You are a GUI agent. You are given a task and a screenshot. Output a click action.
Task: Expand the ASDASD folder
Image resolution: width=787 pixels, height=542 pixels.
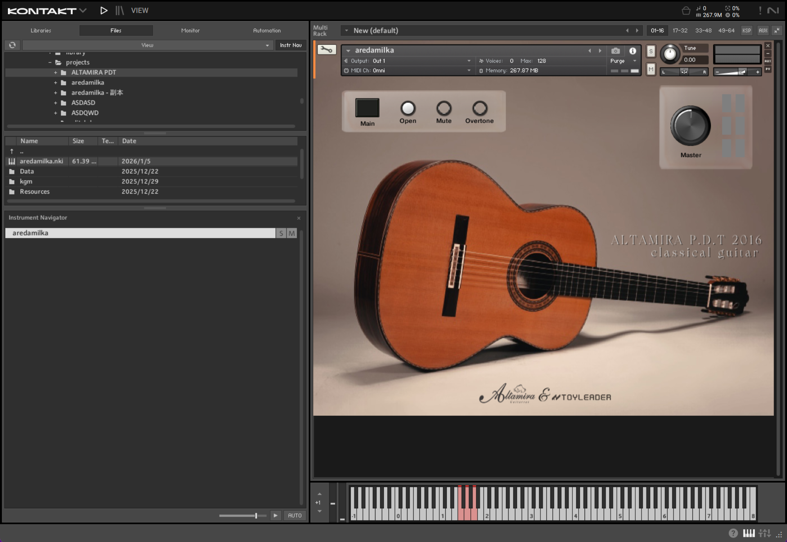click(x=56, y=103)
